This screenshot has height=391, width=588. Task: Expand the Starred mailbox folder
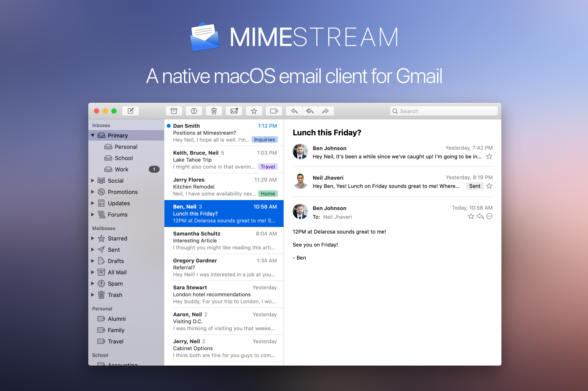[92, 238]
